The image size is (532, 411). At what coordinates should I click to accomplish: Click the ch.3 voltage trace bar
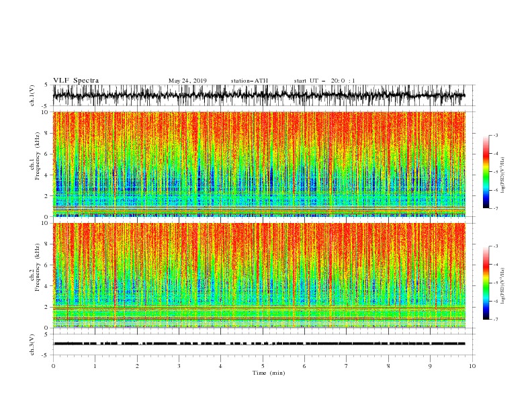coord(259,344)
